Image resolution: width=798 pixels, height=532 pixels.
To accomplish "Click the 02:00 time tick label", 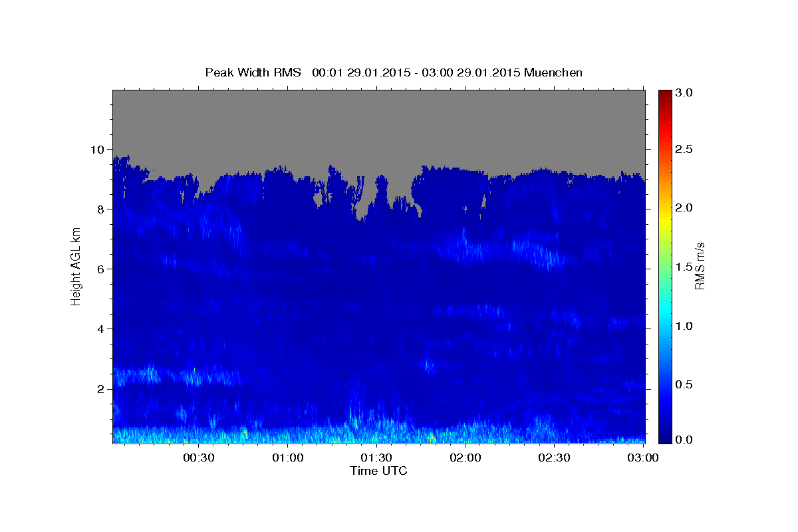I will (x=465, y=458).
